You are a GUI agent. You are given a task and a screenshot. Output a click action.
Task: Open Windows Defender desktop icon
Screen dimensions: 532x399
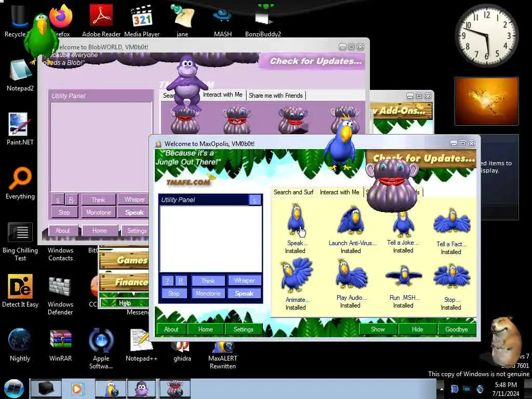60,296
